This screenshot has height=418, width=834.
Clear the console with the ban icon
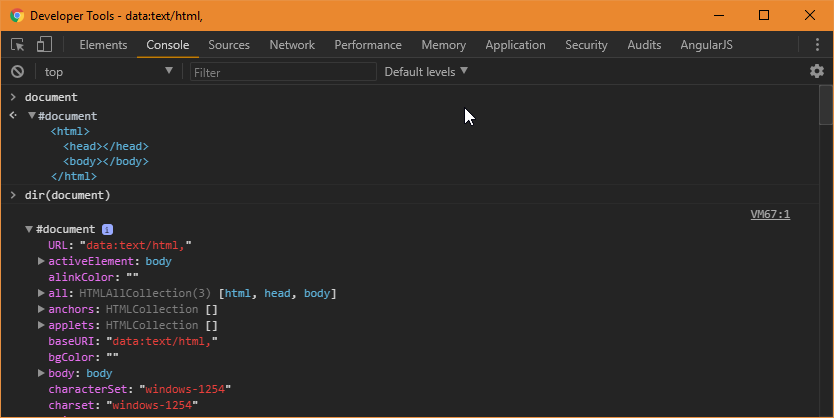[17, 72]
